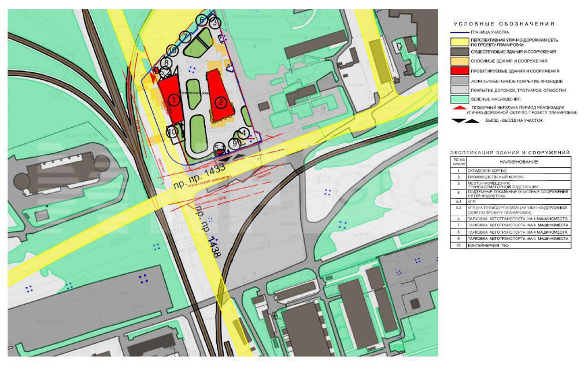Screen dimensions: 588x377
Task: Click circled marker 9 on the site plan
Action: coord(235,143)
